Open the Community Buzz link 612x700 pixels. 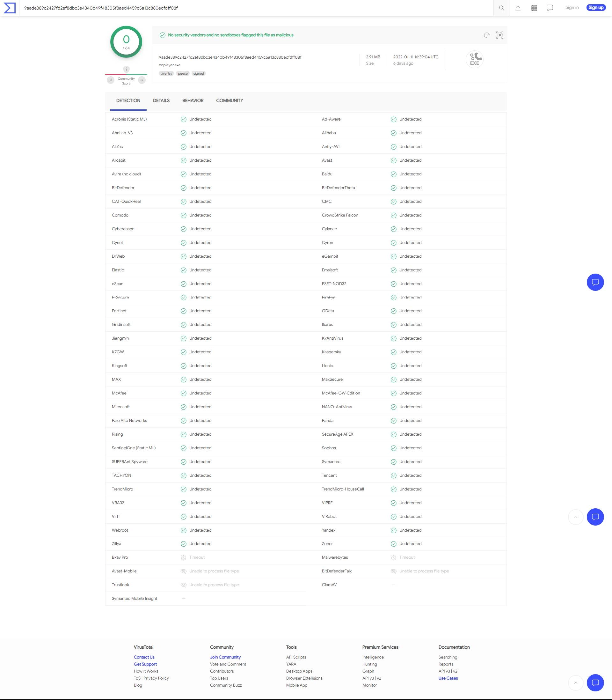(x=226, y=685)
